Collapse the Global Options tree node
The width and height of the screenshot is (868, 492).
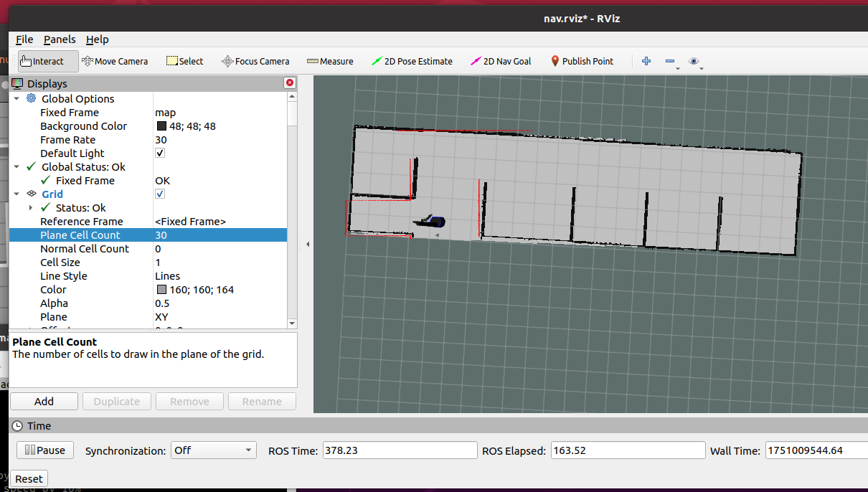[16, 98]
